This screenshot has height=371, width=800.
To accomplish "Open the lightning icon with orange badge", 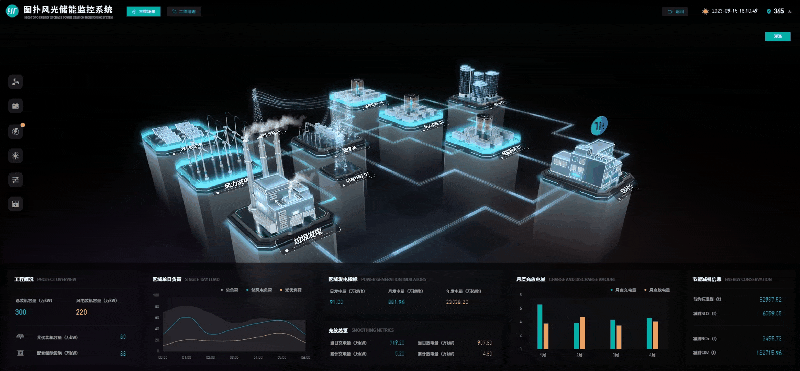I will (x=16, y=131).
